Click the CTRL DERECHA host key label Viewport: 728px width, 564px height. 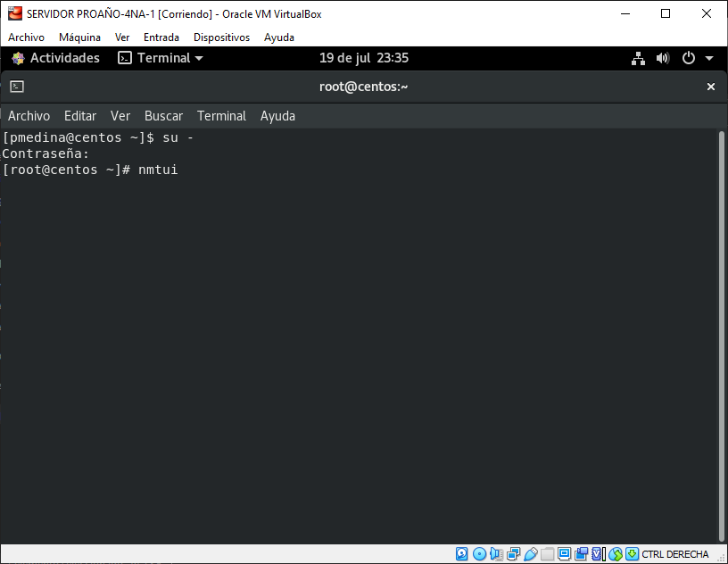pos(675,554)
